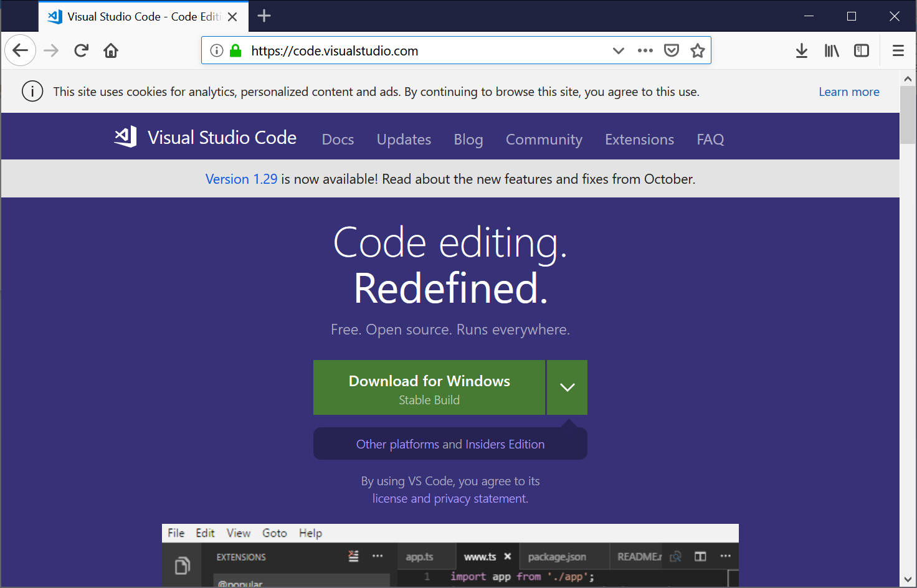Open the privacy statement link
Screen dimensions: 917x588
480,498
